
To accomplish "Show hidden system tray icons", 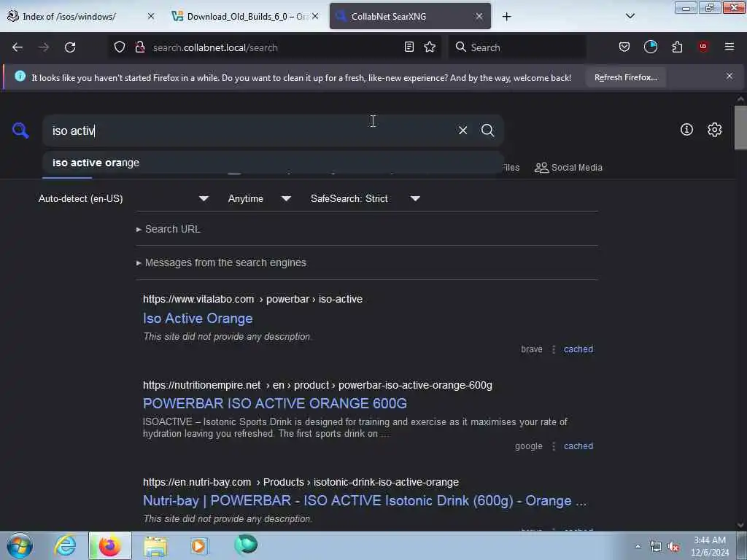I will point(638,546).
